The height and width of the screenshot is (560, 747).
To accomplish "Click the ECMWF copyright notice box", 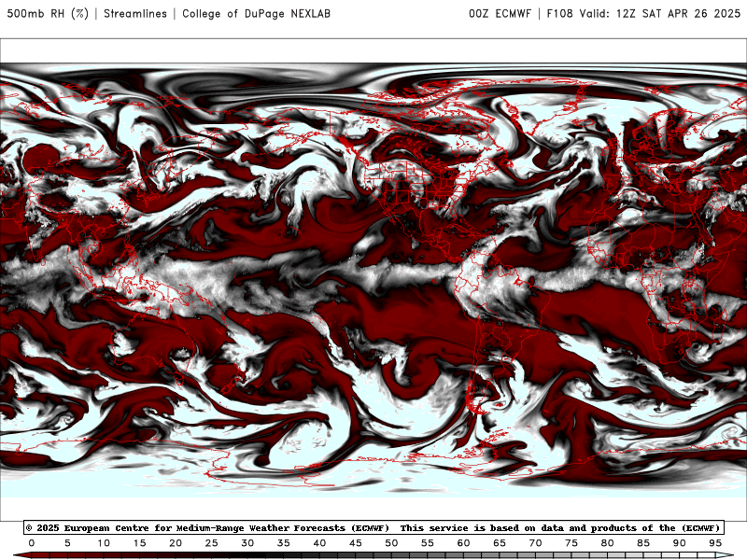I will click(373, 527).
